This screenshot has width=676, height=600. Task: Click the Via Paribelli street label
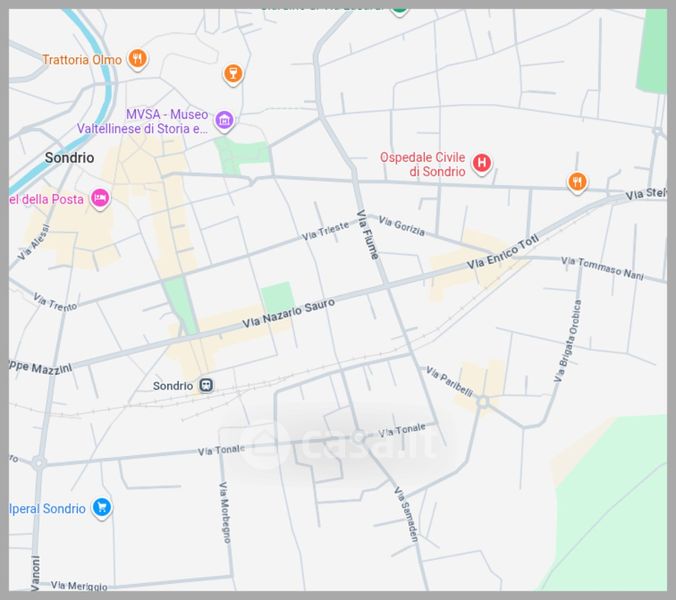pyautogui.click(x=448, y=381)
